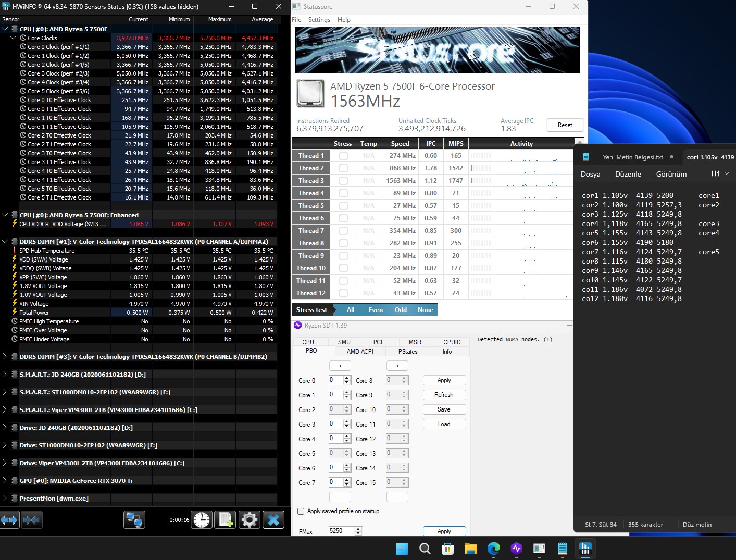This screenshot has width=736, height=560.
Task: Switch to Ryzen SDT taskbar icon
Action: click(x=516, y=549)
